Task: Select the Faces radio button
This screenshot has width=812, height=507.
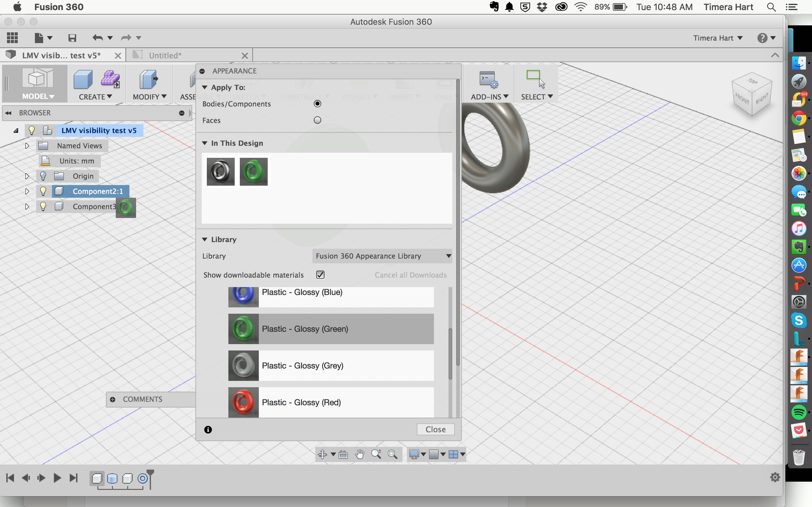Action: (317, 120)
